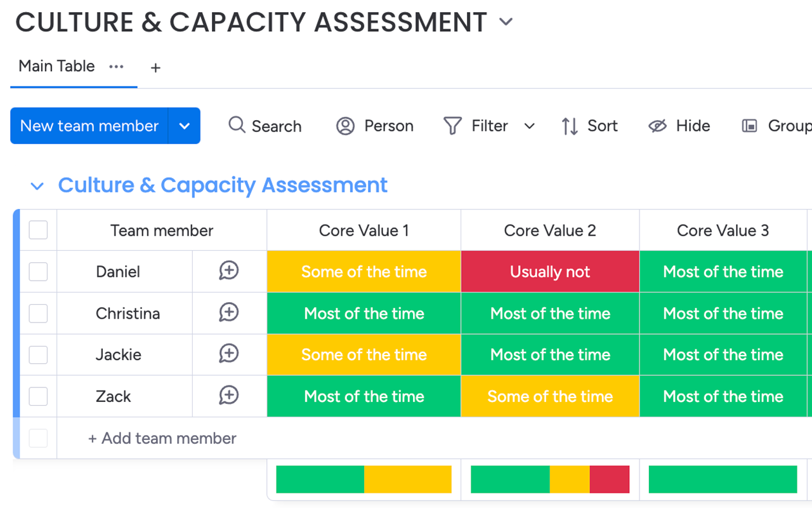This screenshot has width=812, height=508.
Task: Click Core Value 1 summary bar
Action: (x=364, y=479)
